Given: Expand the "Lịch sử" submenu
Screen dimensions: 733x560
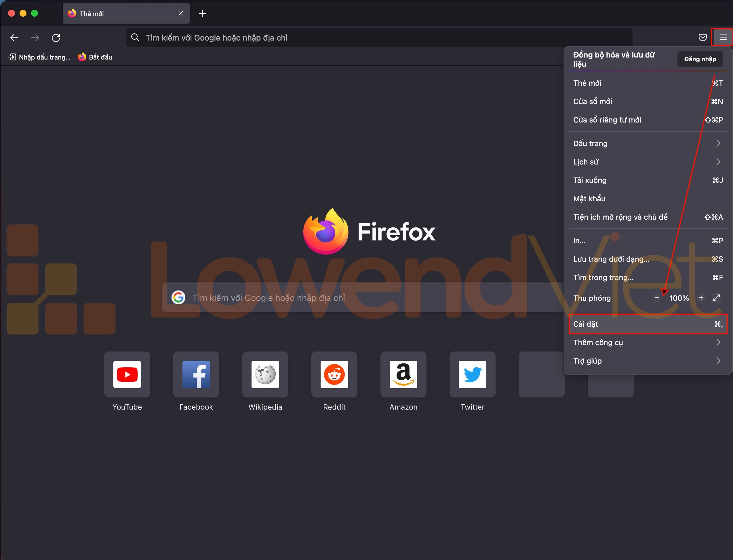Looking at the screenshot, I should [648, 162].
